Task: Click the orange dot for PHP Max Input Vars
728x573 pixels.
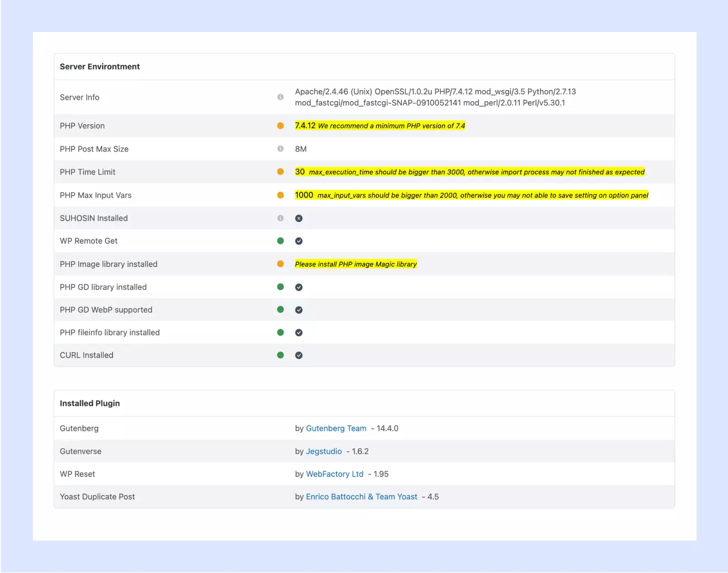Action: [280, 195]
